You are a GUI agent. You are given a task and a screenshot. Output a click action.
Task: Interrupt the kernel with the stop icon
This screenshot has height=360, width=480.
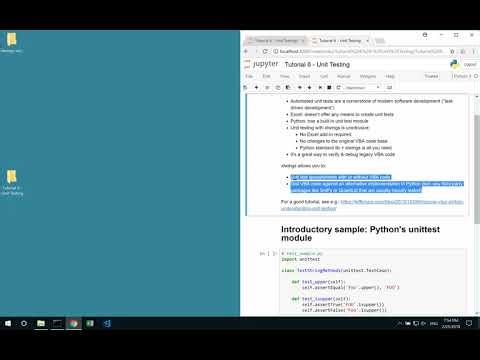pos(329,87)
